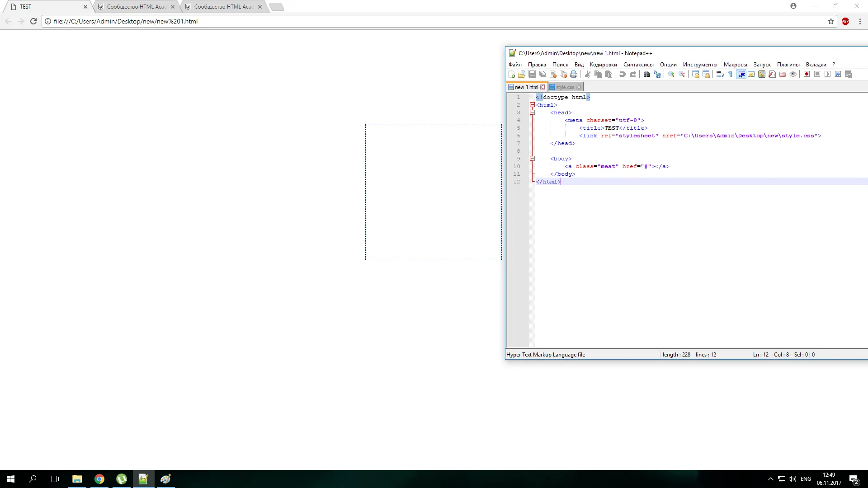Open the Файл menu

(x=515, y=65)
